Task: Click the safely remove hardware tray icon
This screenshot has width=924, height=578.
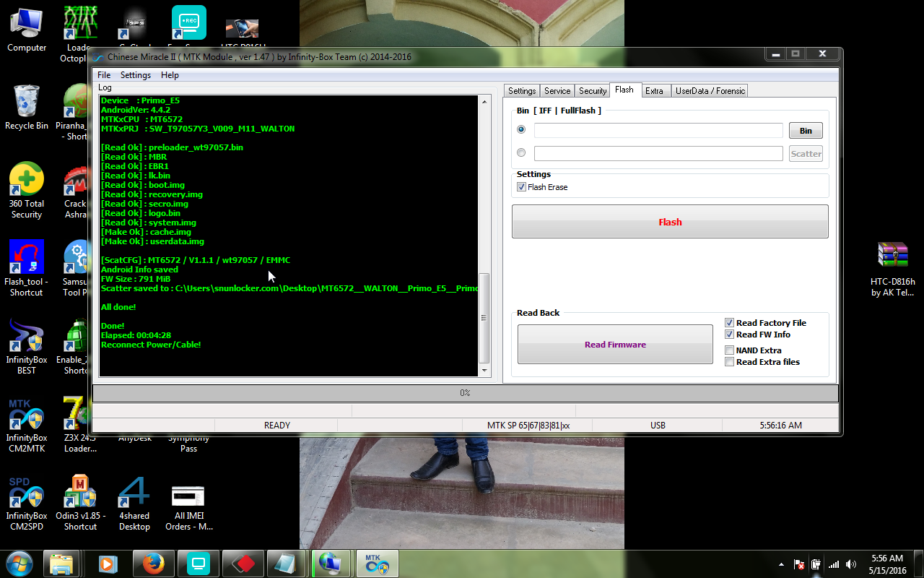Action: click(816, 564)
